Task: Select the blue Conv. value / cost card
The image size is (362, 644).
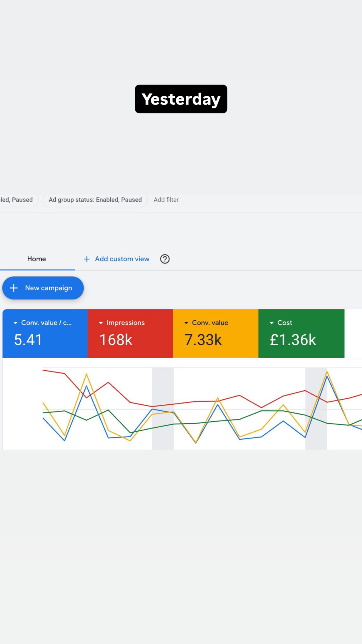Action: click(x=45, y=334)
